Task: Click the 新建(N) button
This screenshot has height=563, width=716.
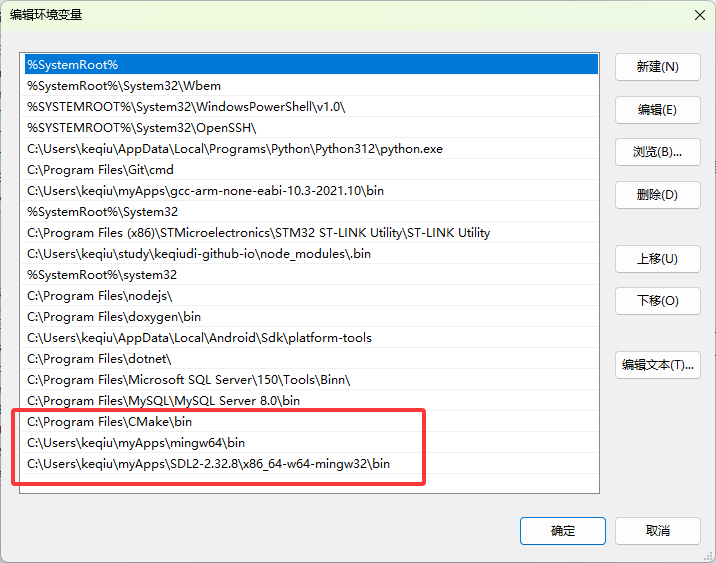Action: [657, 67]
